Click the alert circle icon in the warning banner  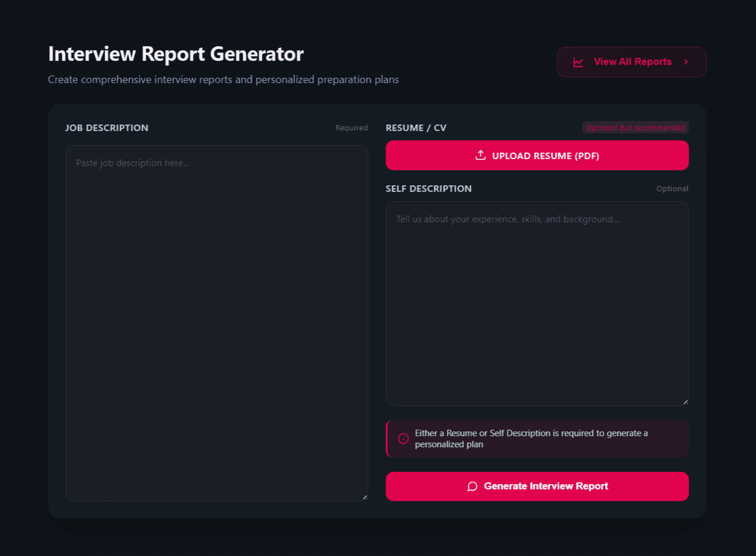coord(403,438)
